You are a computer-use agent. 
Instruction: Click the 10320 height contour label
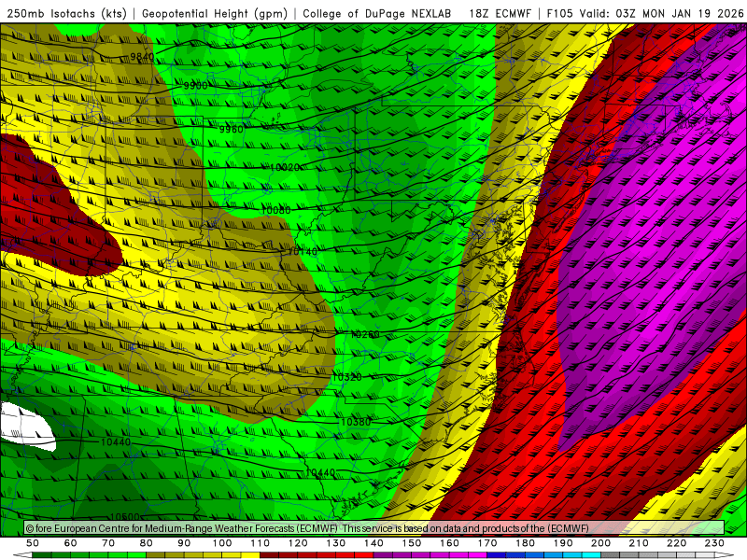click(346, 377)
